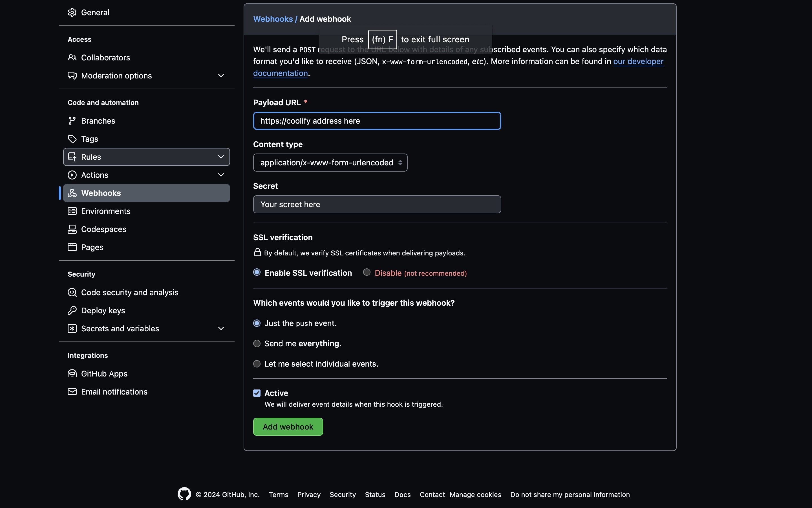Click the Email notifications envelope icon
The height and width of the screenshot is (508, 812).
[x=72, y=392]
